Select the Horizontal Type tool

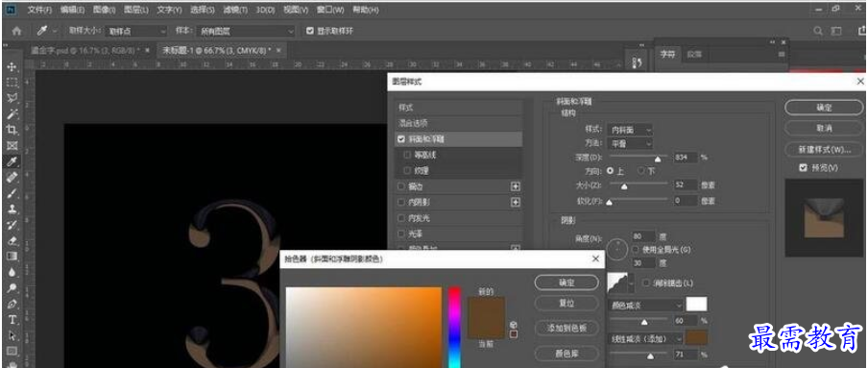pyautogui.click(x=12, y=320)
